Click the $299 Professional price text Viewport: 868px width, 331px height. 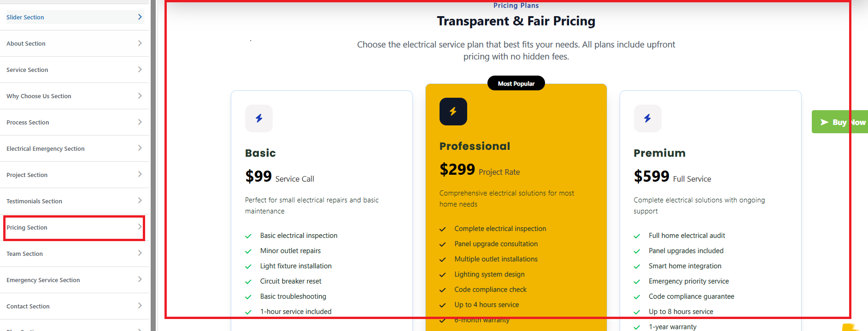coord(457,170)
